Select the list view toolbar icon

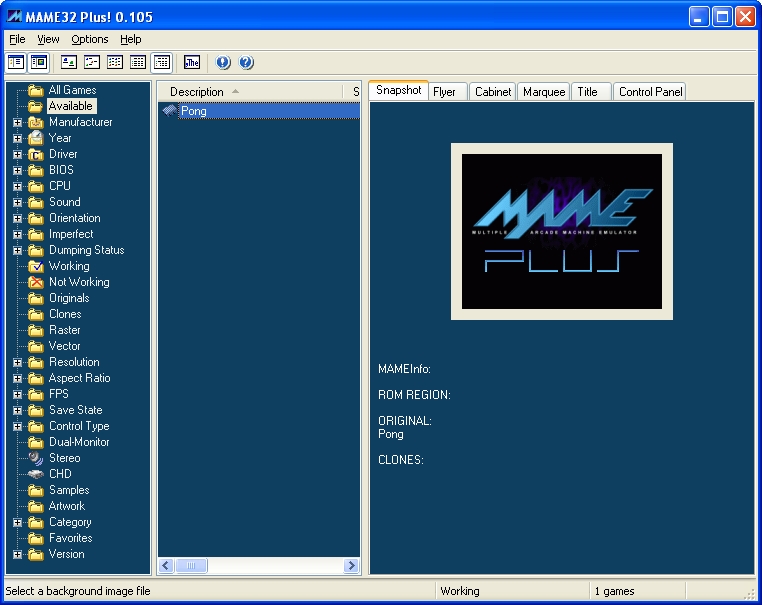point(115,62)
